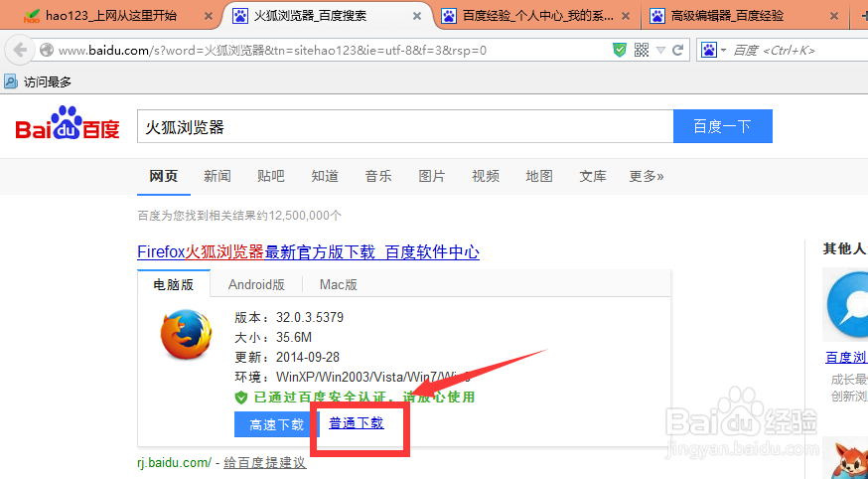Open the QR code icon in address bar

tap(641, 51)
